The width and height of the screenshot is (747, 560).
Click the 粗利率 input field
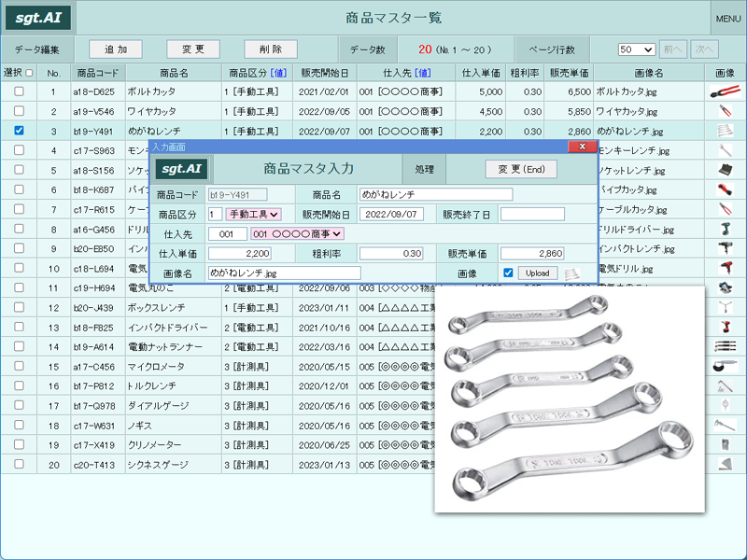(391, 253)
